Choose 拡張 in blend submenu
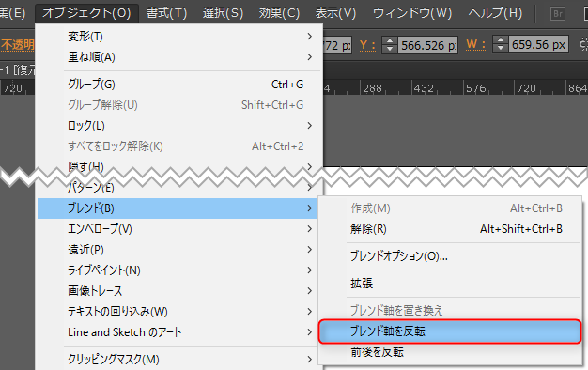This screenshot has width=588, height=370. [450, 284]
